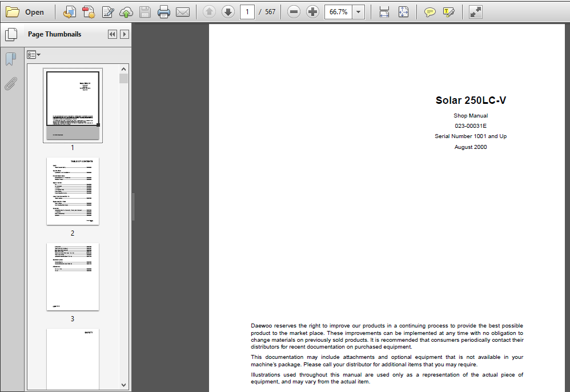Go to the previous page with the up arrow
This screenshot has height=392, width=570.
pos(209,12)
